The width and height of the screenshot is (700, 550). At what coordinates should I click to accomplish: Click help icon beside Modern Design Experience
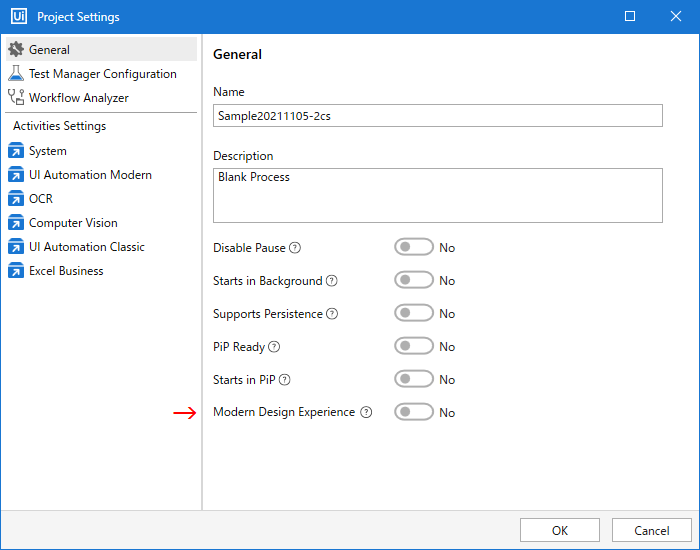click(x=366, y=412)
